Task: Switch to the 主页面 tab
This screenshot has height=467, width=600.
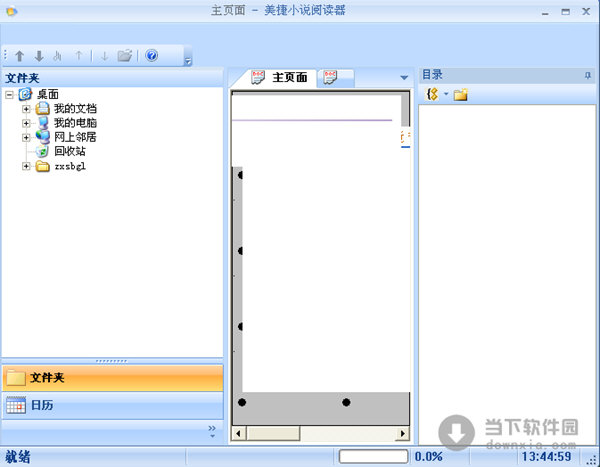Action: coord(279,78)
